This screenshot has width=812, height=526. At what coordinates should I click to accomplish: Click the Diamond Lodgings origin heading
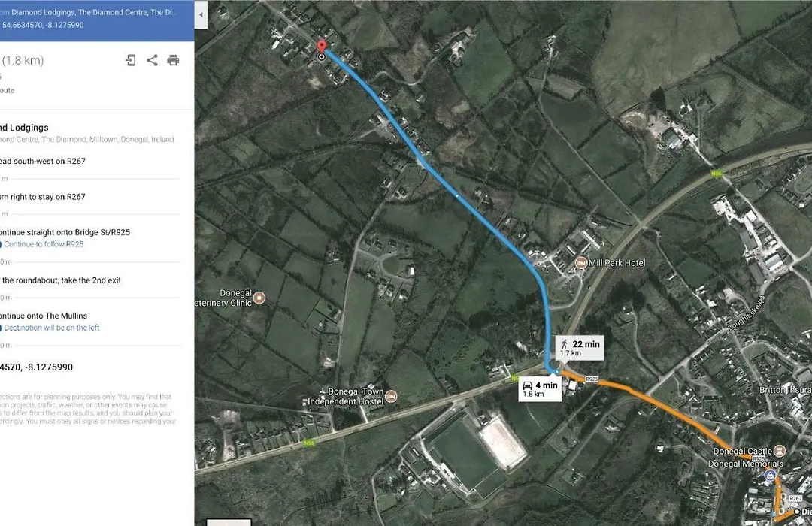tap(24, 127)
